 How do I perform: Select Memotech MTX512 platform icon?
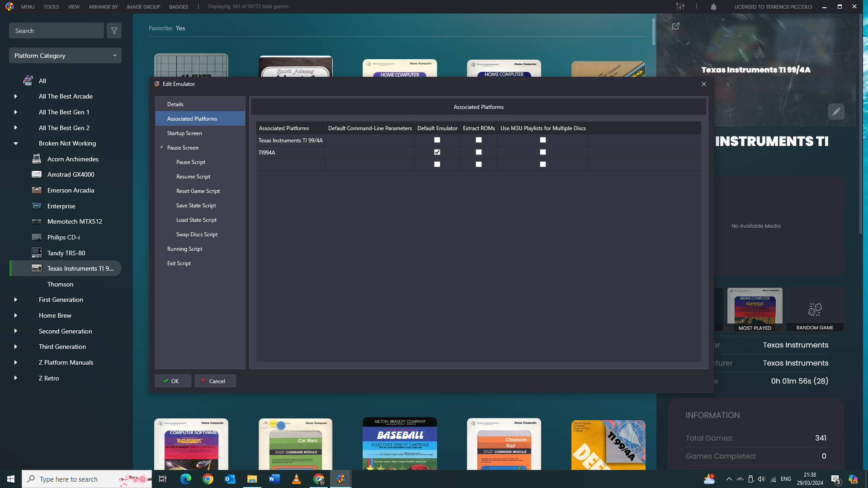[37, 221]
